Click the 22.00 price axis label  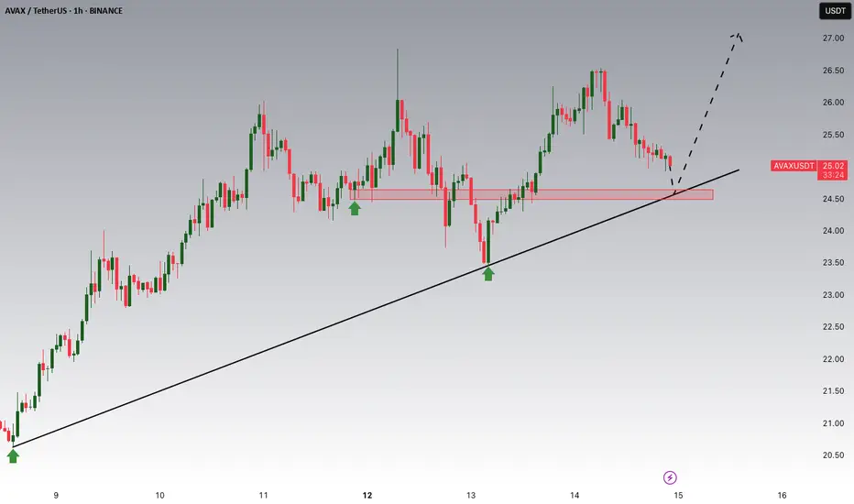tap(833, 359)
